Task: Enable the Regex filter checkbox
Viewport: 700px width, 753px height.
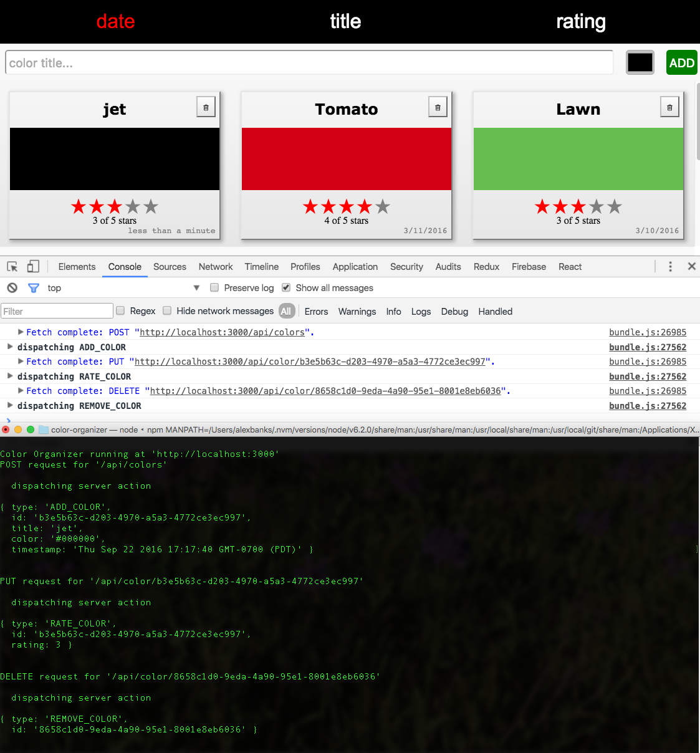Action: pos(120,310)
